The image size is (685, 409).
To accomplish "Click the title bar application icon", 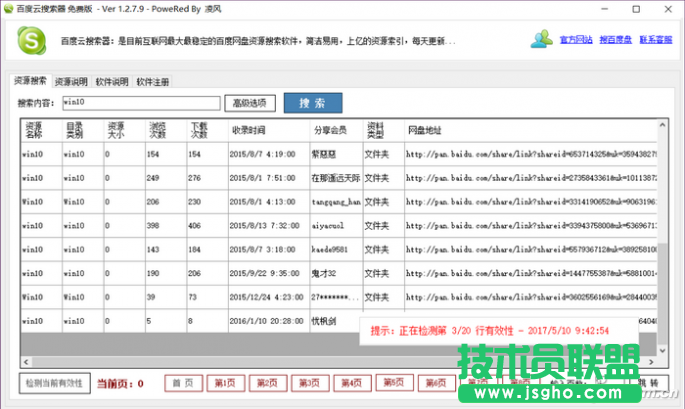I will 8,8.
